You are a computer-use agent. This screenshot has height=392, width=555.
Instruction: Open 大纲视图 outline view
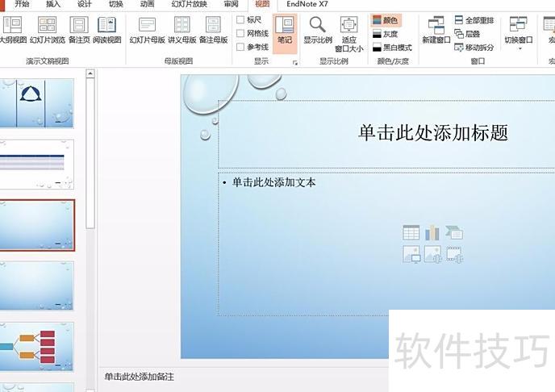coord(12,31)
